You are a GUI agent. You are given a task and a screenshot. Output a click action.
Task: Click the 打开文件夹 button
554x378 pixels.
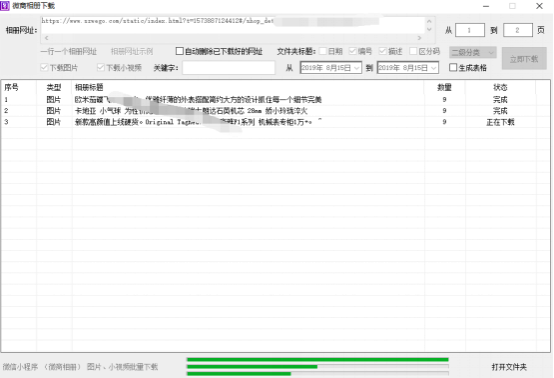[509, 367]
